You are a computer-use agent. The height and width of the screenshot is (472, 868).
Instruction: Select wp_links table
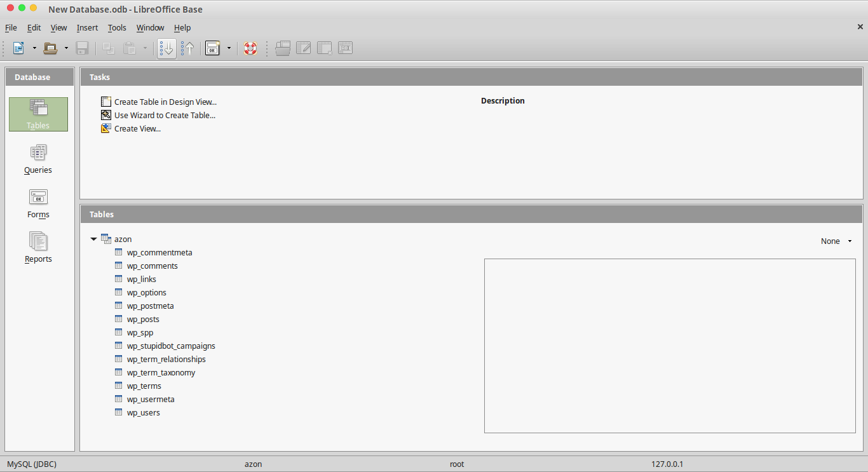tap(141, 280)
